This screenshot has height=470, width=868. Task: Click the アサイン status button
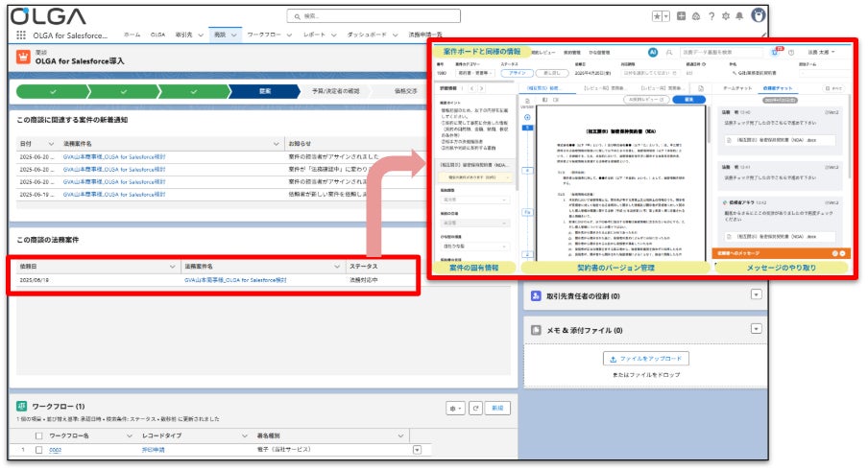click(517, 73)
